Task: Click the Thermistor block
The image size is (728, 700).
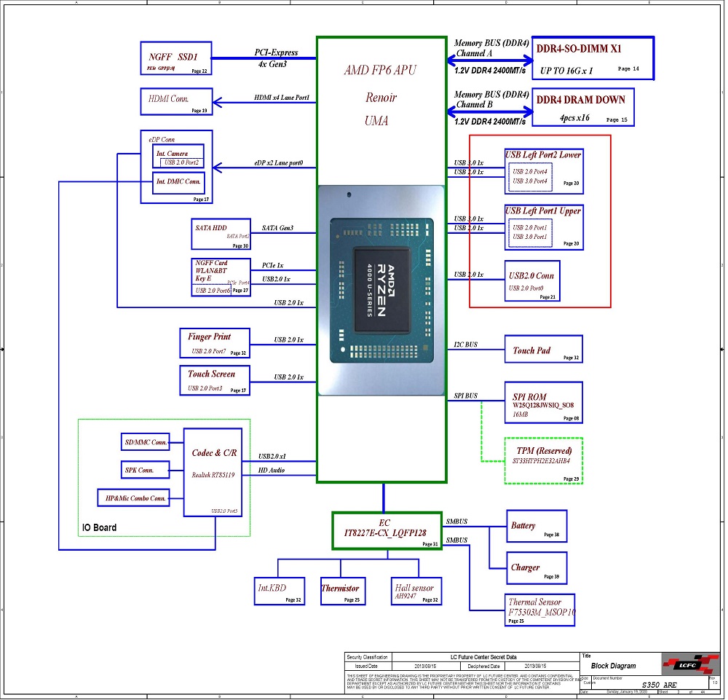Action: (x=343, y=591)
